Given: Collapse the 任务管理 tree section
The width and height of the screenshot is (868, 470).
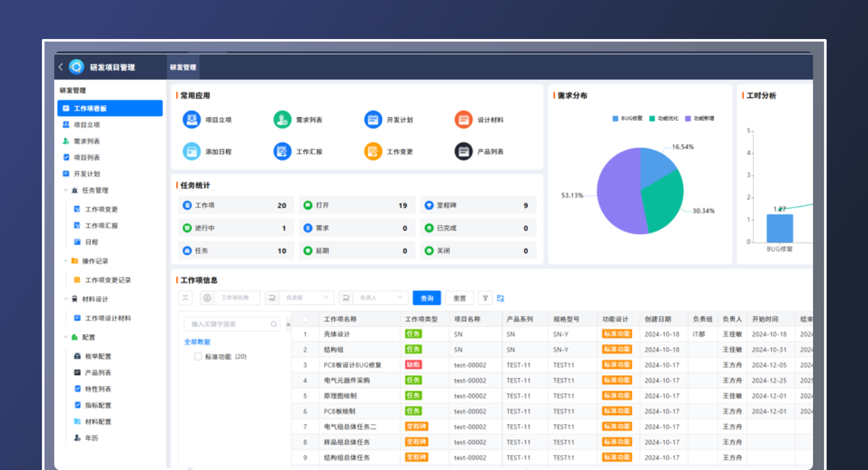Looking at the screenshot, I should pos(65,190).
